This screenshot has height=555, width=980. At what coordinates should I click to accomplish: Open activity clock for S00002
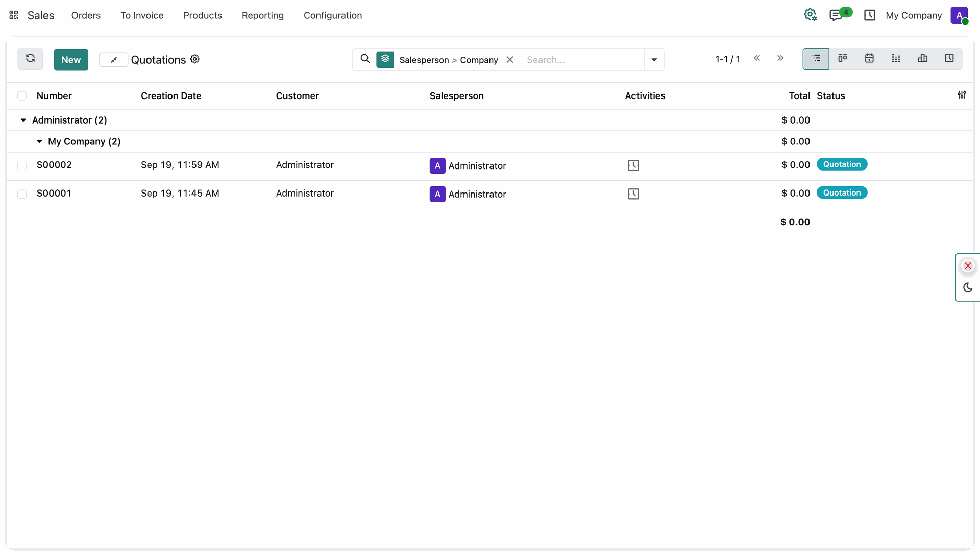(633, 165)
